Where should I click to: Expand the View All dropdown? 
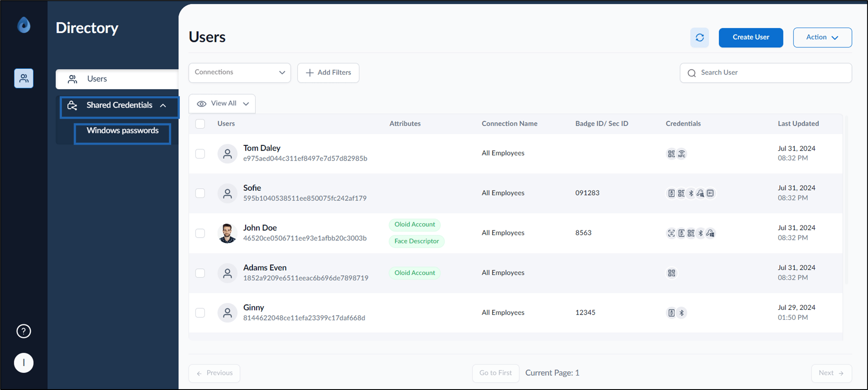(x=222, y=103)
